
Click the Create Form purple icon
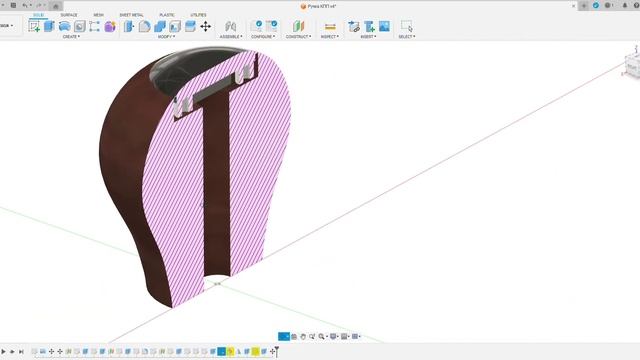coord(110,27)
